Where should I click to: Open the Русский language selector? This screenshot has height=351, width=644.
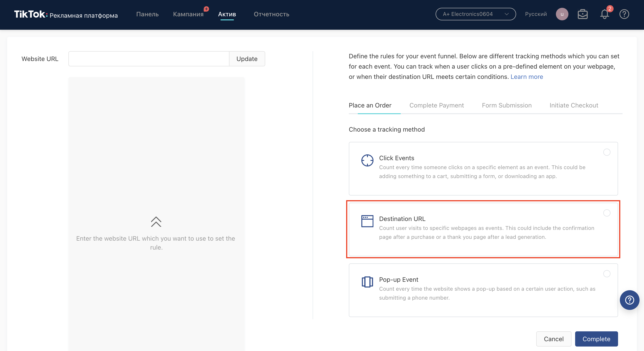pos(536,14)
